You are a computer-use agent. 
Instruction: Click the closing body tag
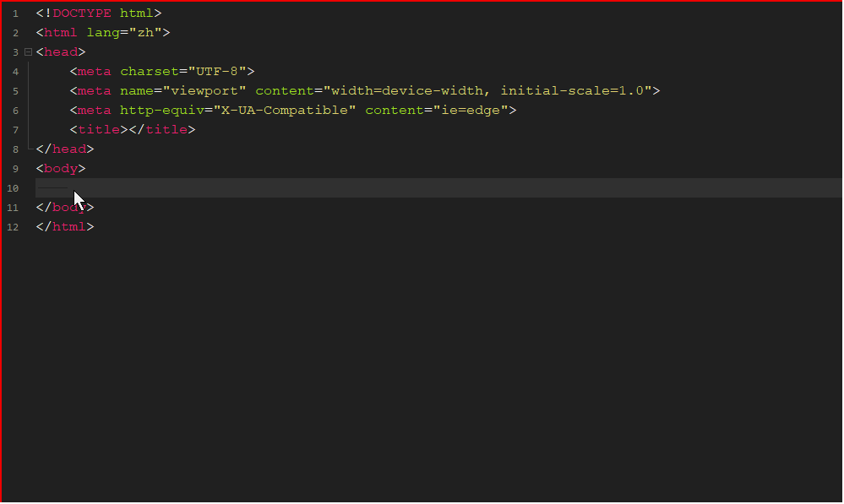pyautogui.click(x=65, y=207)
